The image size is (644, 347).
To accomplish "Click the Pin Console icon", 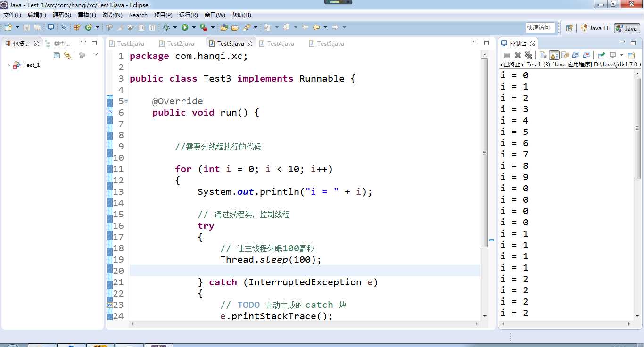I will click(x=601, y=55).
